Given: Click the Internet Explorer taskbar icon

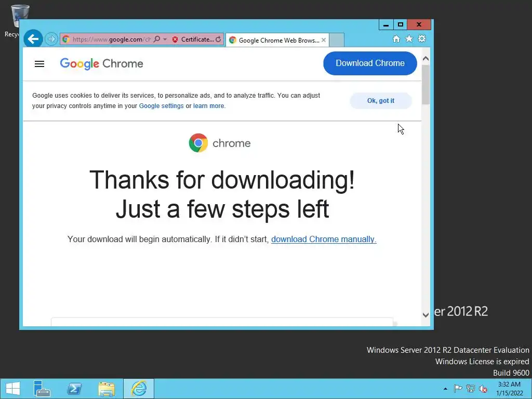Looking at the screenshot, I should 139,389.
